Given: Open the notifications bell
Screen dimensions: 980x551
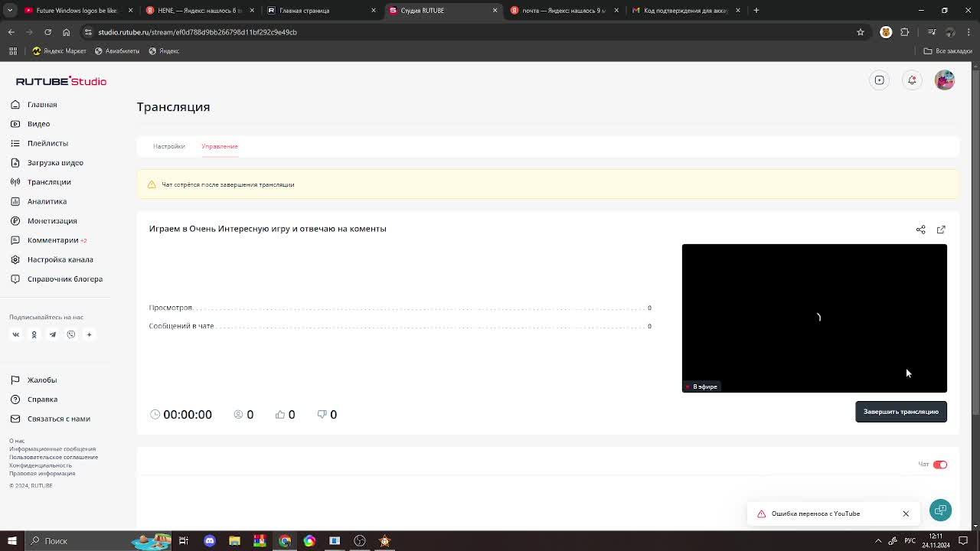Looking at the screenshot, I should [x=912, y=80].
